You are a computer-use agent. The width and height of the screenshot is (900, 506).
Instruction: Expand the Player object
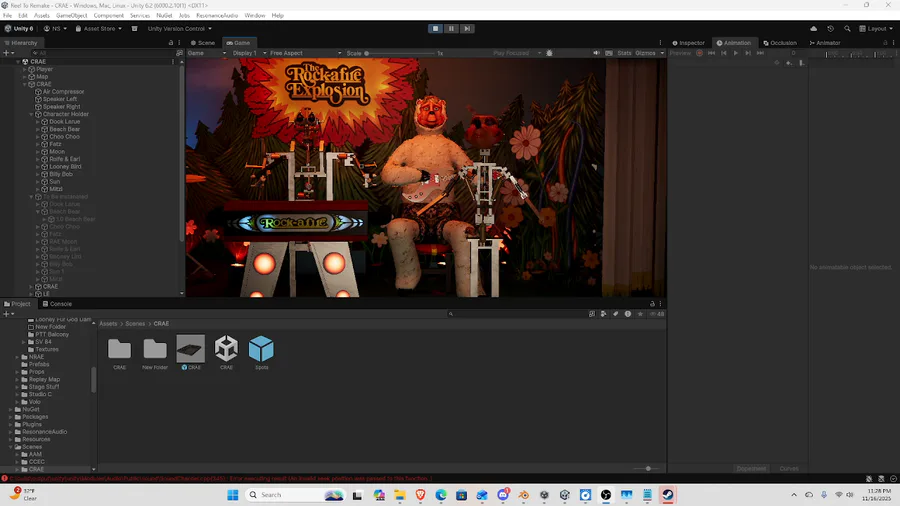click(25, 69)
